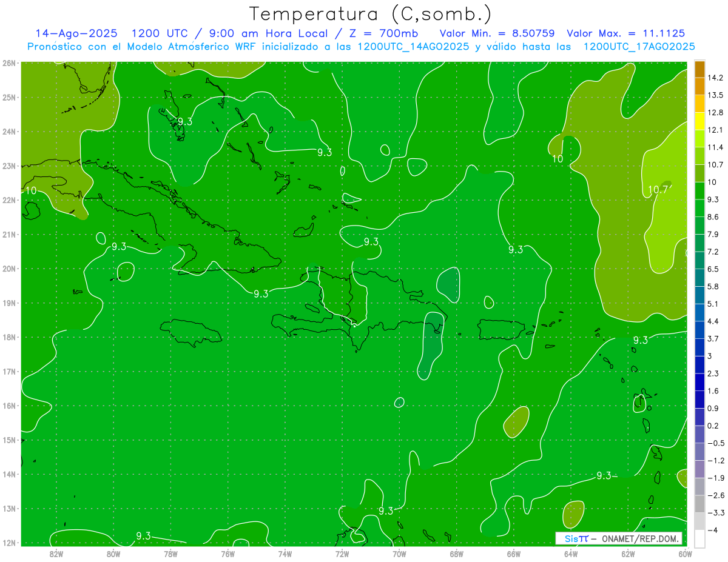Click the '62W' longitude axis label
Image resolution: width=728 pixels, height=562 pixels.
point(628,554)
